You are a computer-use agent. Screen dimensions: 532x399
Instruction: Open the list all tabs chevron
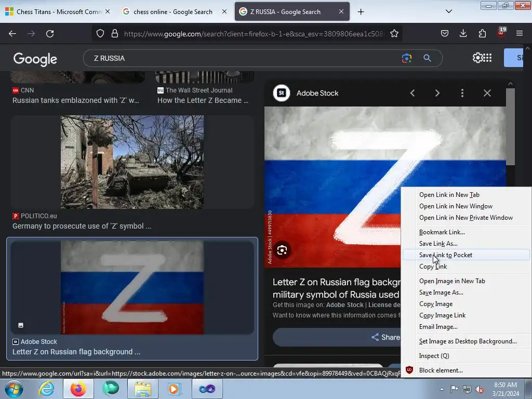click(x=448, y=11)
